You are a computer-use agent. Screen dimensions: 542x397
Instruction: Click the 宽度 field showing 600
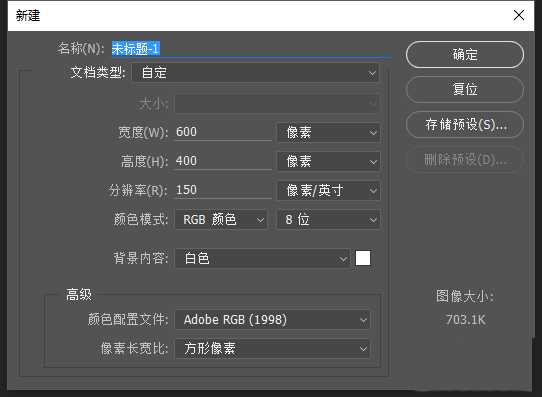pos(223,132)
